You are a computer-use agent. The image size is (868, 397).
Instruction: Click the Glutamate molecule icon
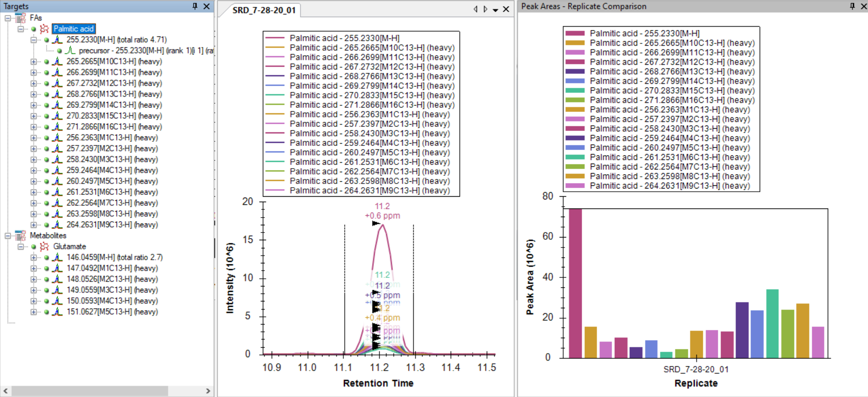click(x=44, y=247)
